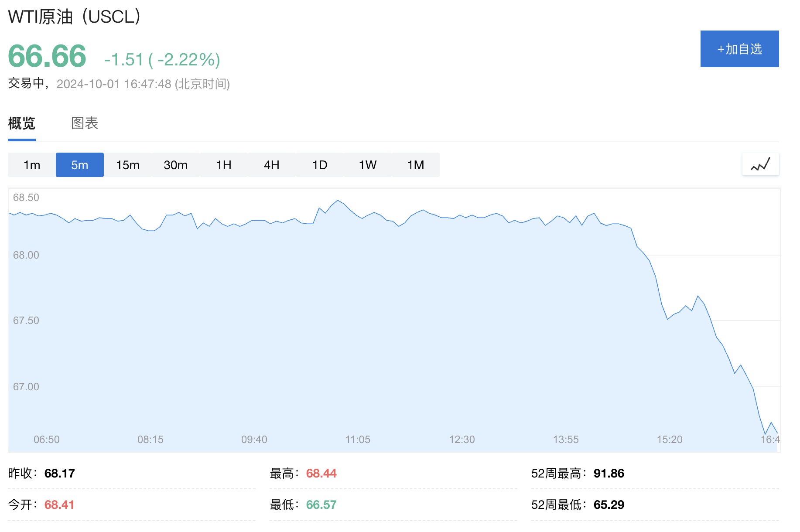Click the 最高 value 68.44
800x532 pixels.
pyautogui.click(x=321, y=473)
